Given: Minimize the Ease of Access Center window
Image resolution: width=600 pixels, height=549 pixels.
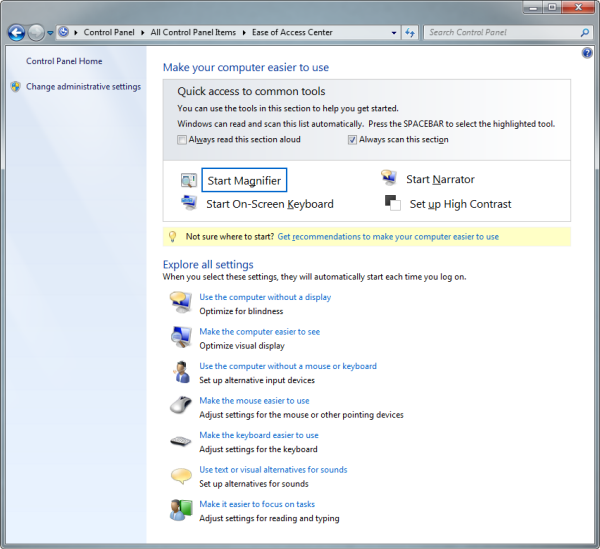Looking at the screenshot, I should (533, 7).
